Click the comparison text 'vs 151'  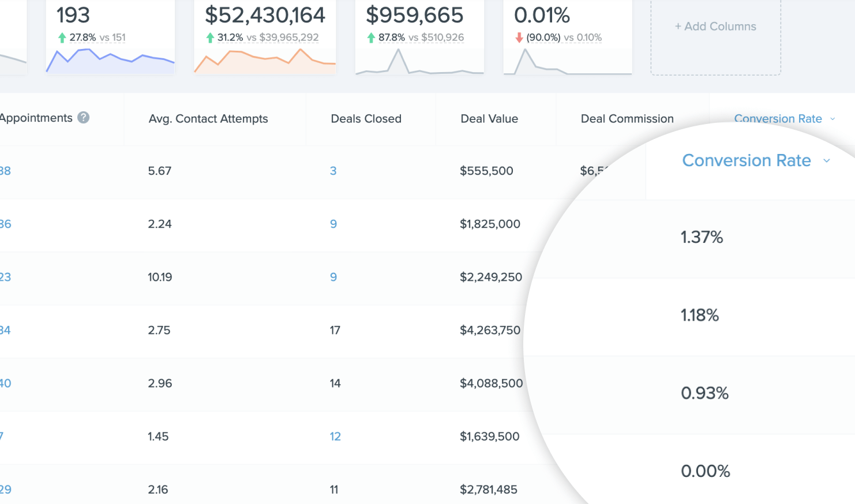(x=112, y=37)
